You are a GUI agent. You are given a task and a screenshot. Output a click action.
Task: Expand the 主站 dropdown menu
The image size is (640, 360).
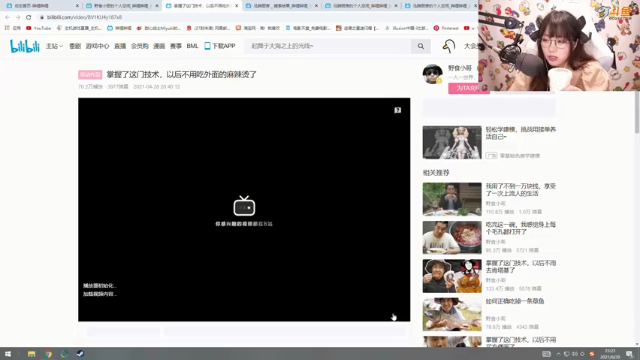point(54,46)
